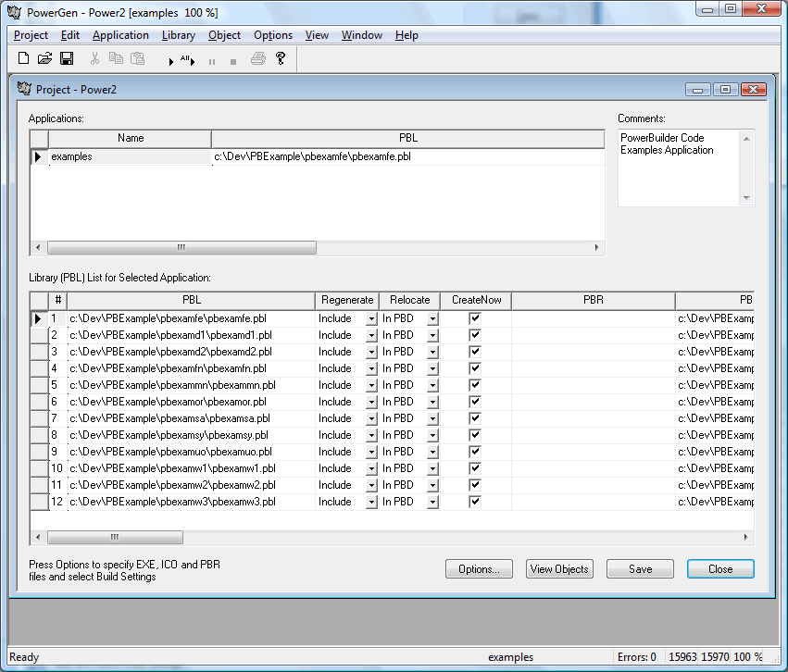Click the Build play arrow icon
Screen dimensions: 788x672
tap(171, 61)
